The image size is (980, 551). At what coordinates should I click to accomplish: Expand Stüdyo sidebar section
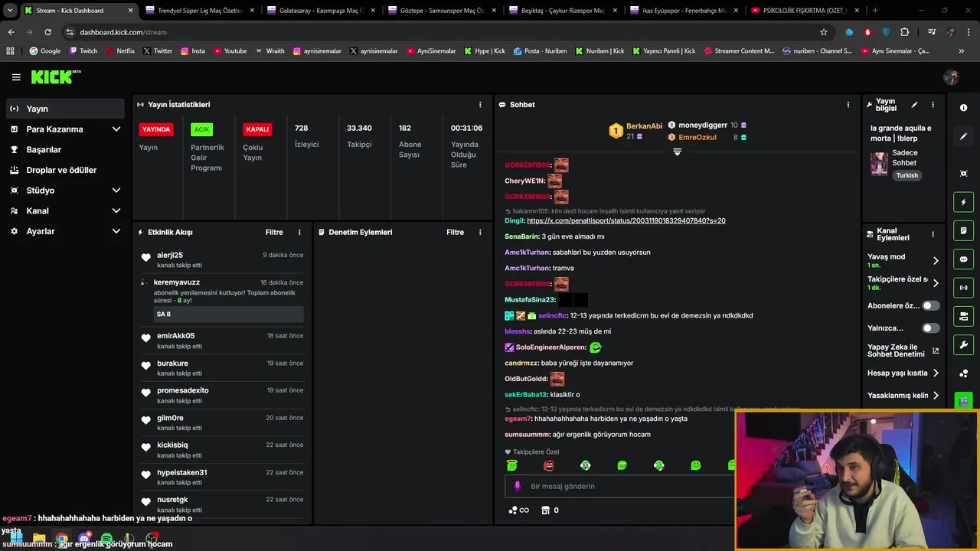(65, 191)
